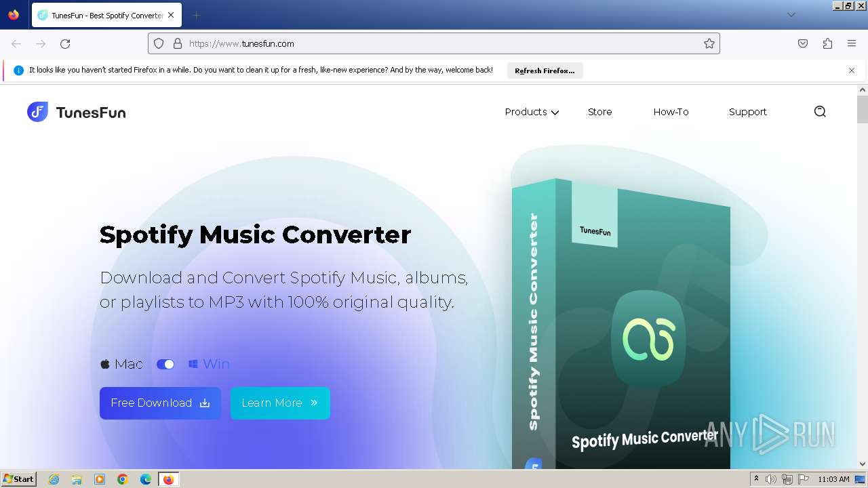The image size is (868, 488).
Task: Select the Win platform label
Action: 209,364
